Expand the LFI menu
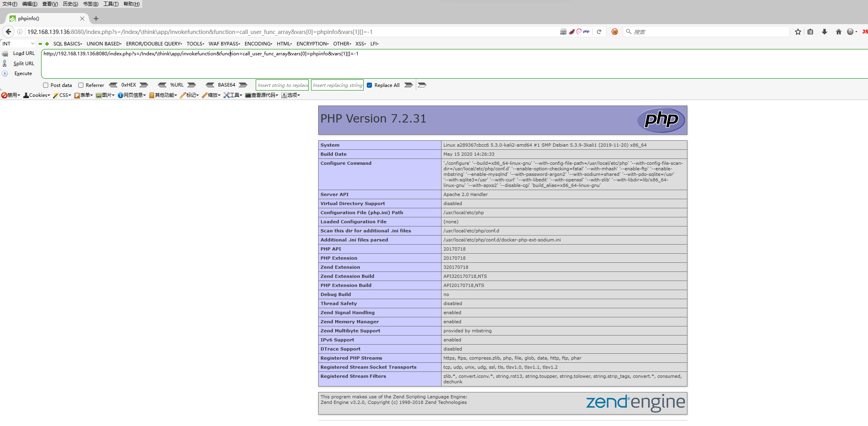The height and width of the screenshot is (426, 868). (374, 44)
